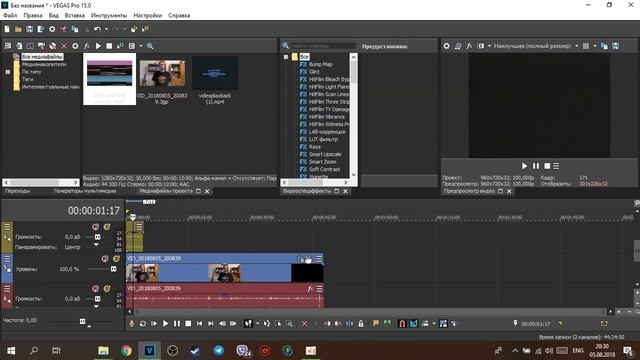Close the Медиафайлы проекта panel

(207, 191)
